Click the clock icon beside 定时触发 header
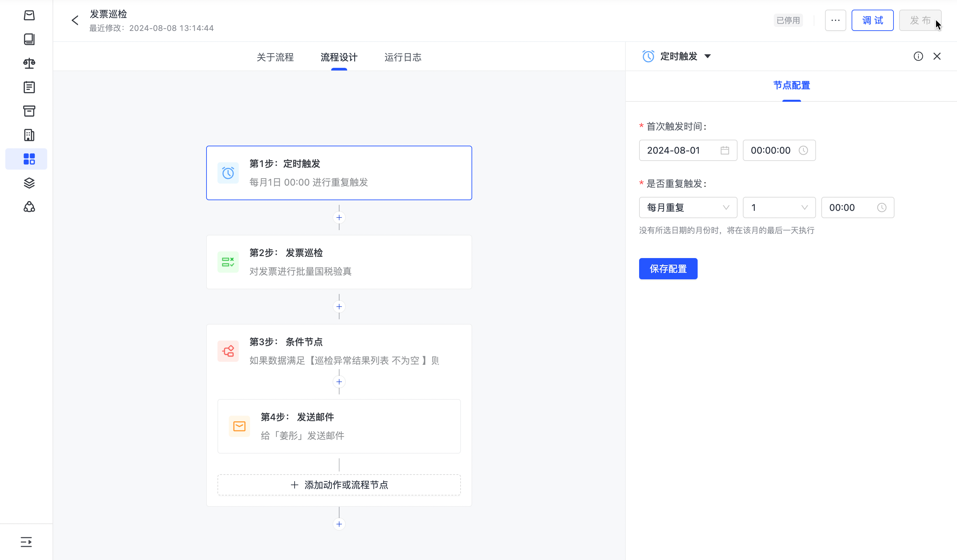Image resolution: width=957 pixels, height=560 pixels. click(648, 56)
